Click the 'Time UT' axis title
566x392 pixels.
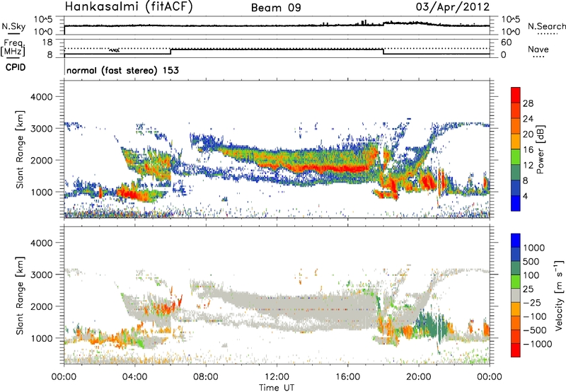[277, 388]
